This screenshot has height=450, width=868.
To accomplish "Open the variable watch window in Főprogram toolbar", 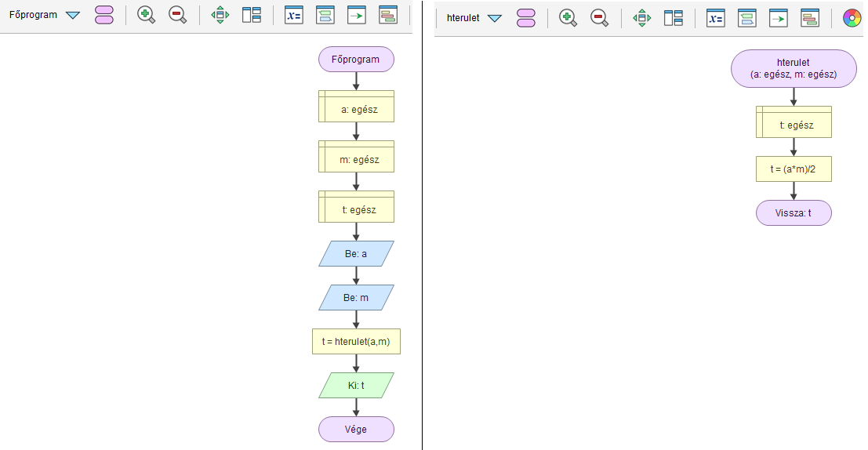I will (293, 15).
